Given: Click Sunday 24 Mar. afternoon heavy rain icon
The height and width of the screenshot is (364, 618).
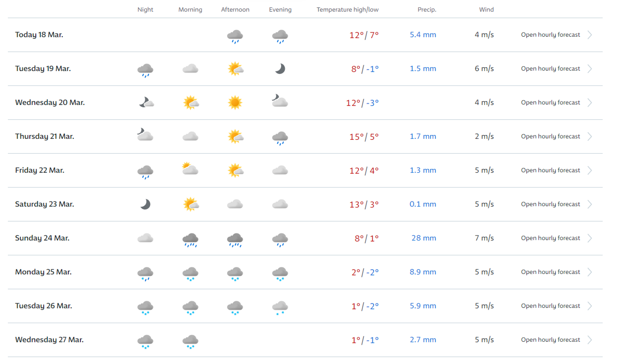Looking at the screenshot, I should (235, 239).
